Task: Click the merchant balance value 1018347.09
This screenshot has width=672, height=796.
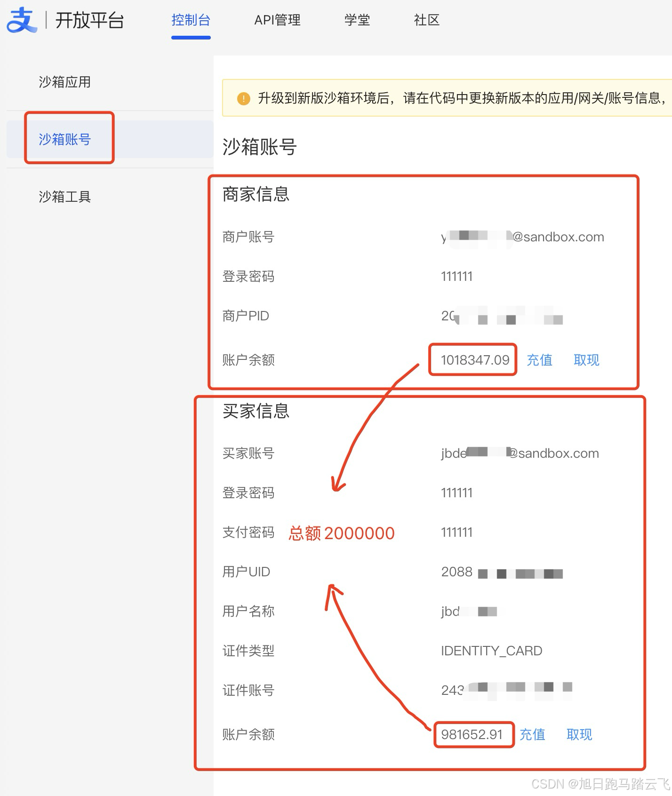Action: (x=475, y=360)
